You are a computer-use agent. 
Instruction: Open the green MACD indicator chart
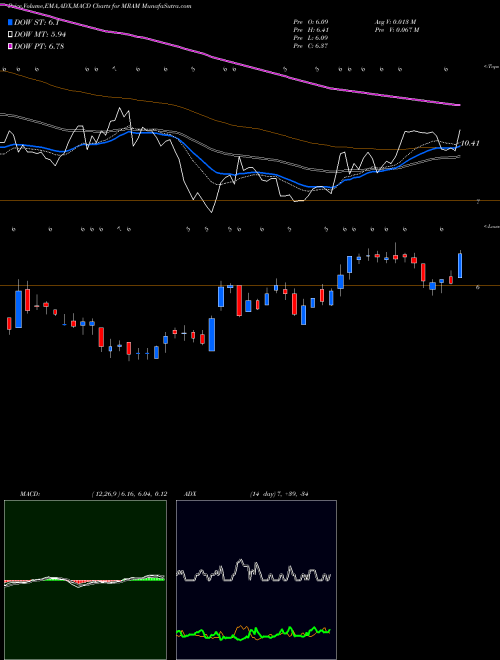pyautogui.click(x=85, y=580)
